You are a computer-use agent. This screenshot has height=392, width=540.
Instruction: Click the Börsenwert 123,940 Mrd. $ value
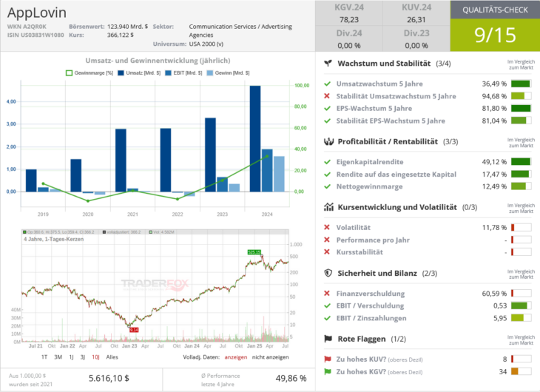[127, 27]
